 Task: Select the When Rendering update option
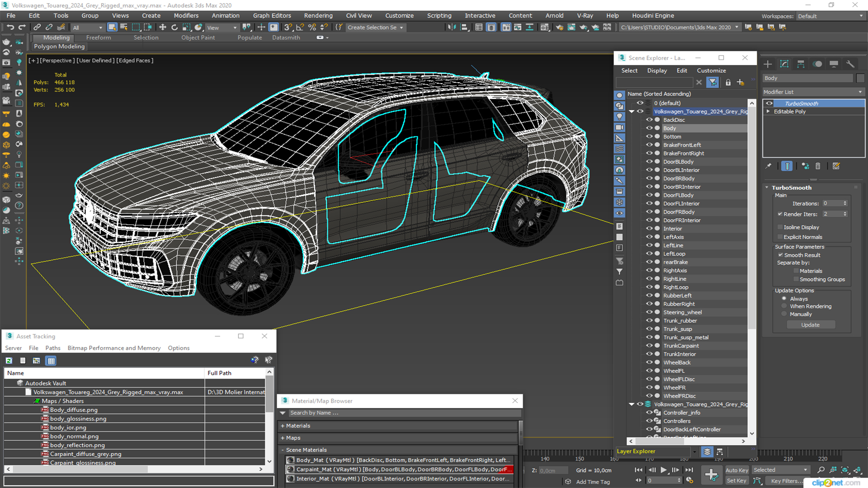[784, 306]
